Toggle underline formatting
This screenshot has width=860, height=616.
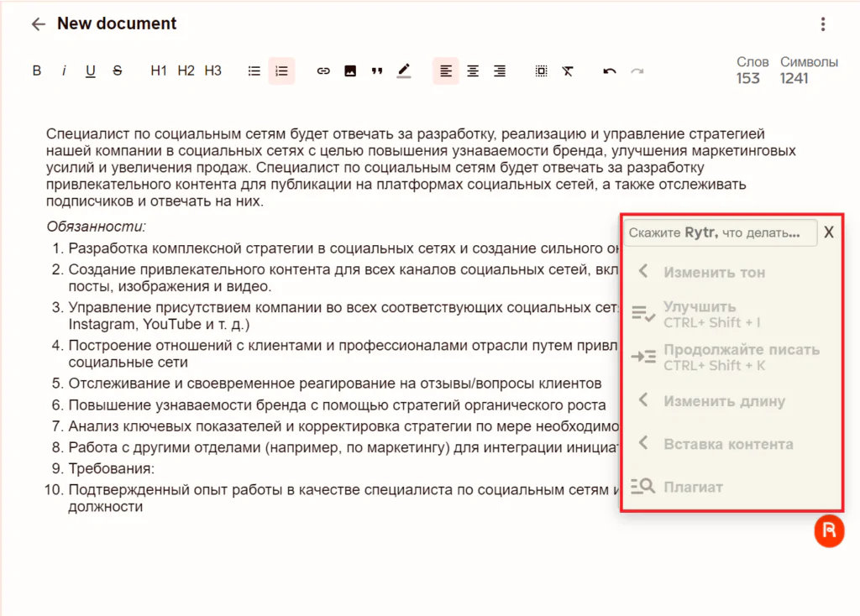pos(91,70)
